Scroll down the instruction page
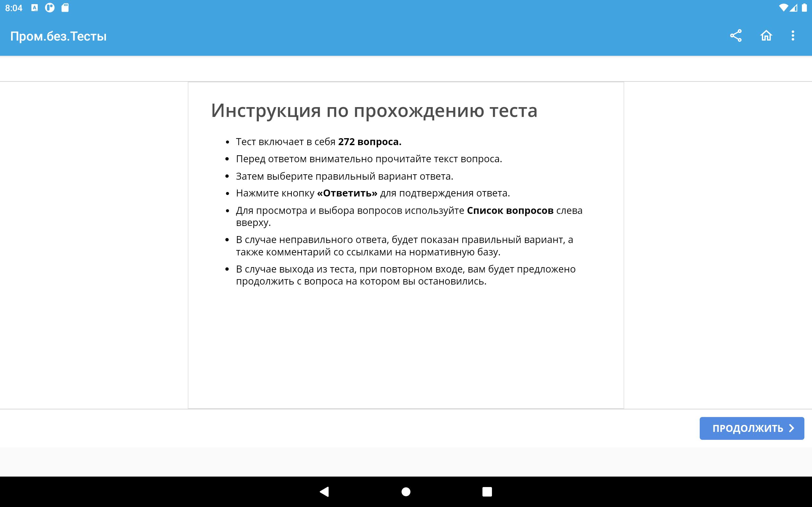Viewport: 812px width, 507px height. pyautogui.click(x=406, y=245)
